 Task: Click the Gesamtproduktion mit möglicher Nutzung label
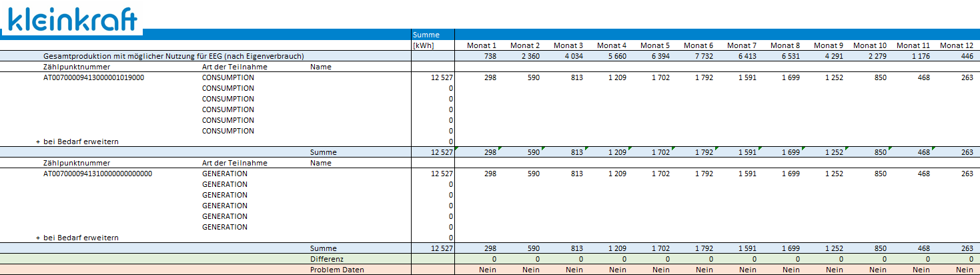tap(173, 56)
